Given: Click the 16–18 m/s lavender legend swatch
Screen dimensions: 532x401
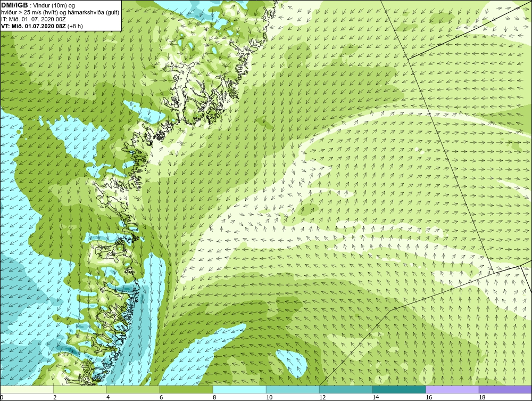Looking at the screenshot, I should click(452, 389).
